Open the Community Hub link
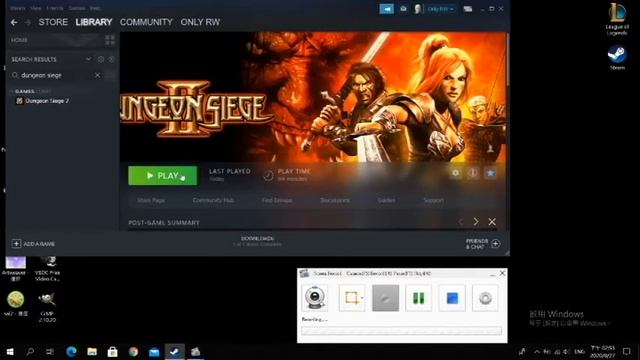Viewport: 640px width, 360px height. [213, 200]
